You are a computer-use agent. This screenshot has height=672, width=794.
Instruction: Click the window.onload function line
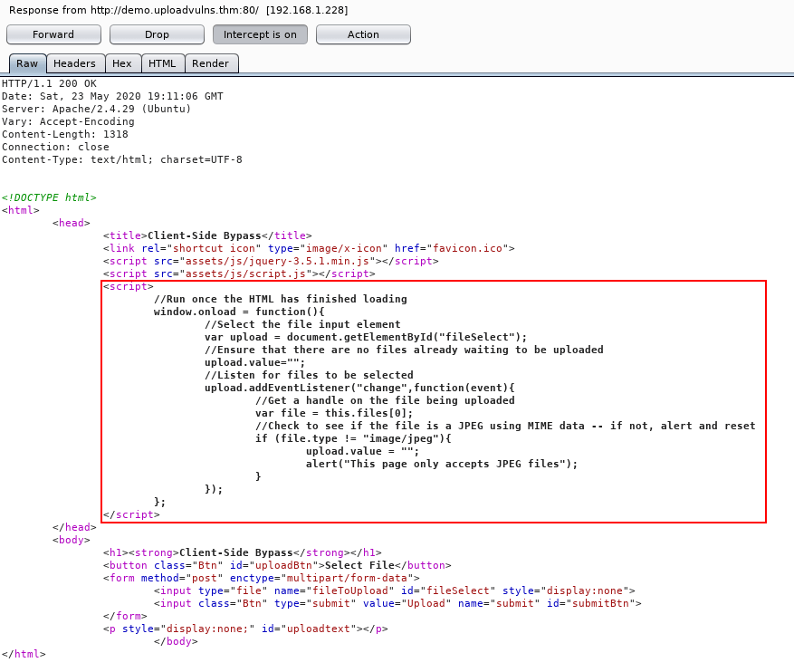239,312
